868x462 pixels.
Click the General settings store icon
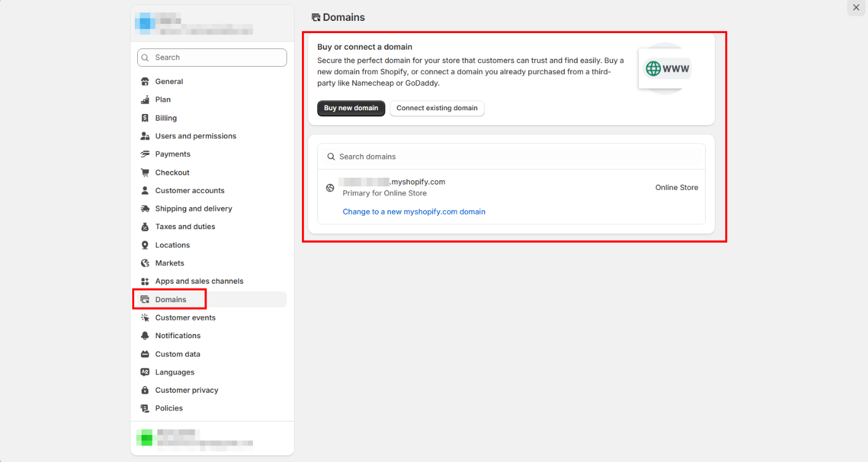[x=145, y=81]
